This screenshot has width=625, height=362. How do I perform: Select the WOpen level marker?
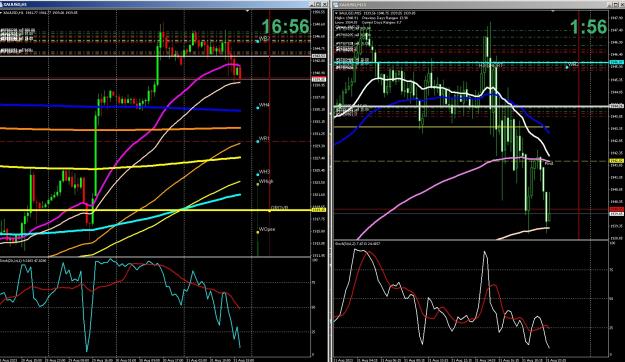(x=266, y=230)
